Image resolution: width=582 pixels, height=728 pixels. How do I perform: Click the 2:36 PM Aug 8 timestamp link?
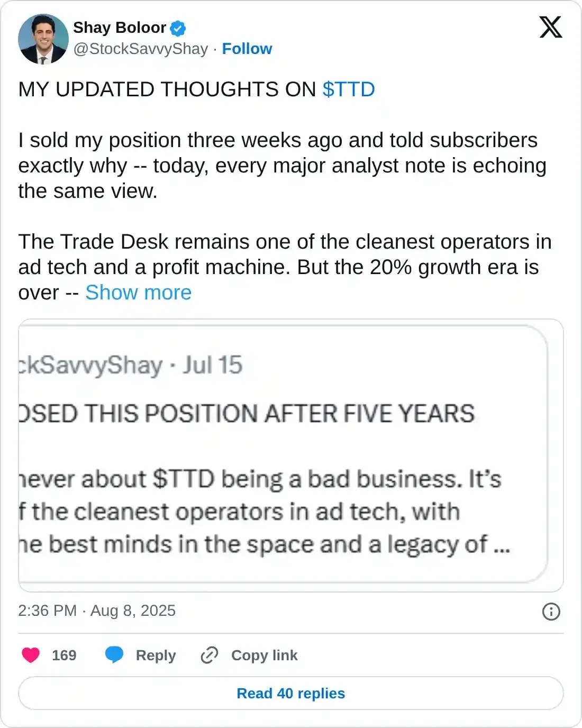(x=96, y=611)
